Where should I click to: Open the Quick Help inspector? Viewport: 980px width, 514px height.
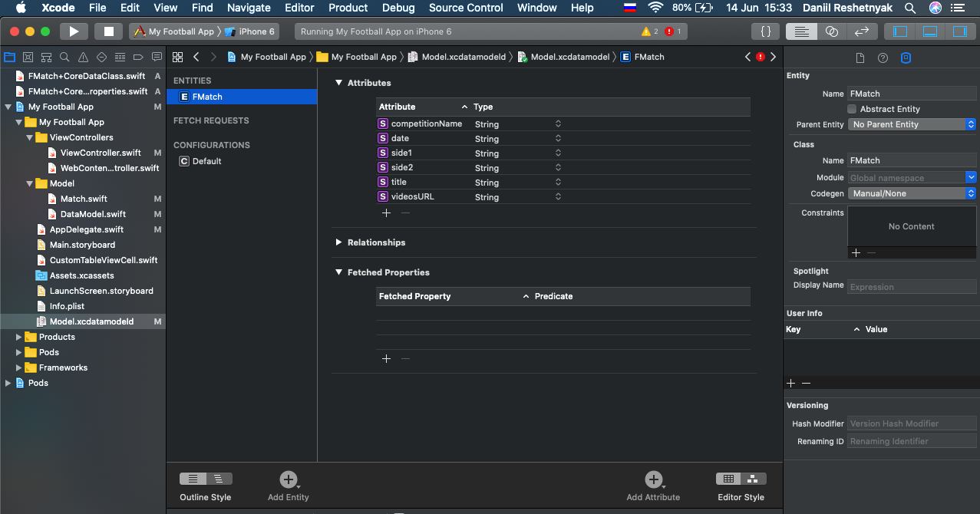[x=883, y=58]
